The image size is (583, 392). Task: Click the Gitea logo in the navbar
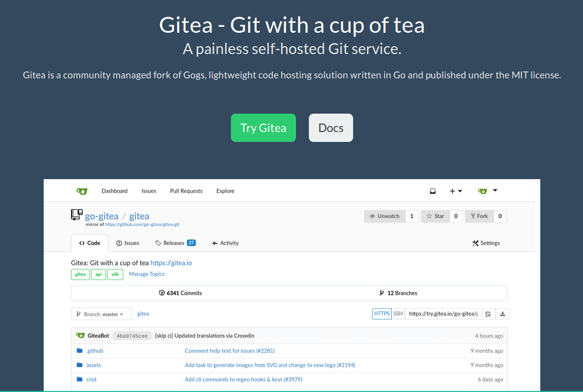tap(82, 191)
